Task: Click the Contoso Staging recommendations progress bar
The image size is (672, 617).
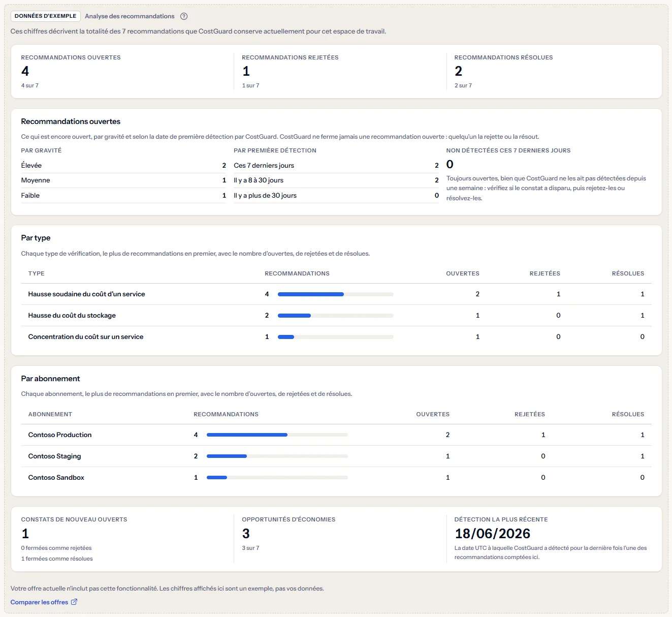Action: (x=277, y=456)
